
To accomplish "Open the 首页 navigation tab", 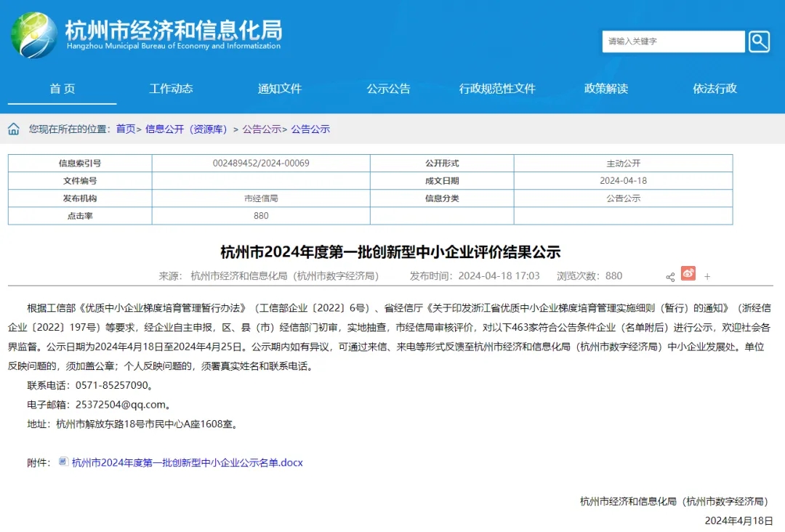I will pyautogui.click(x=62, y=89).
